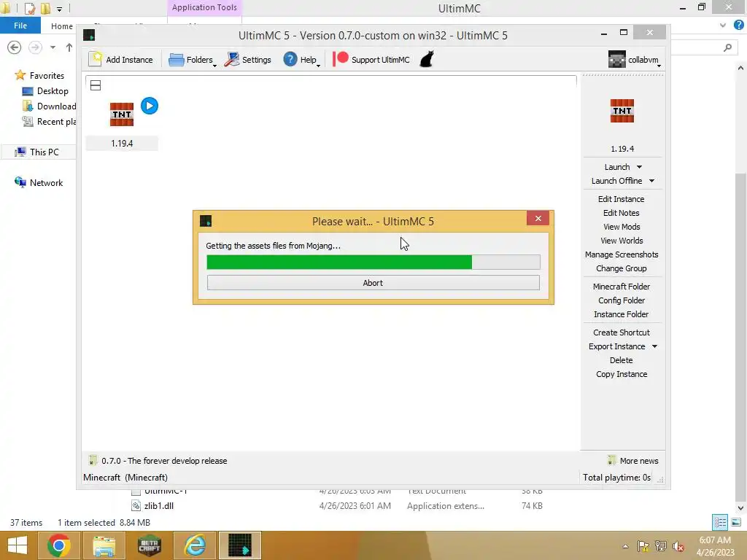Click the large TNT icon in side panel
Image resolution: width=747 pixels, height=560 pixels.
click(x=622, y=111)
